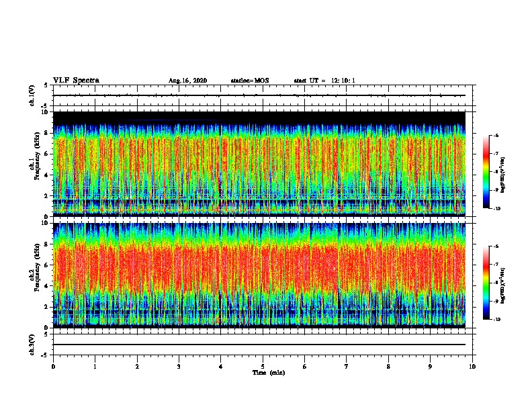Click the "2" tick on ch.2 frequency axis

[x=46, y=307]
